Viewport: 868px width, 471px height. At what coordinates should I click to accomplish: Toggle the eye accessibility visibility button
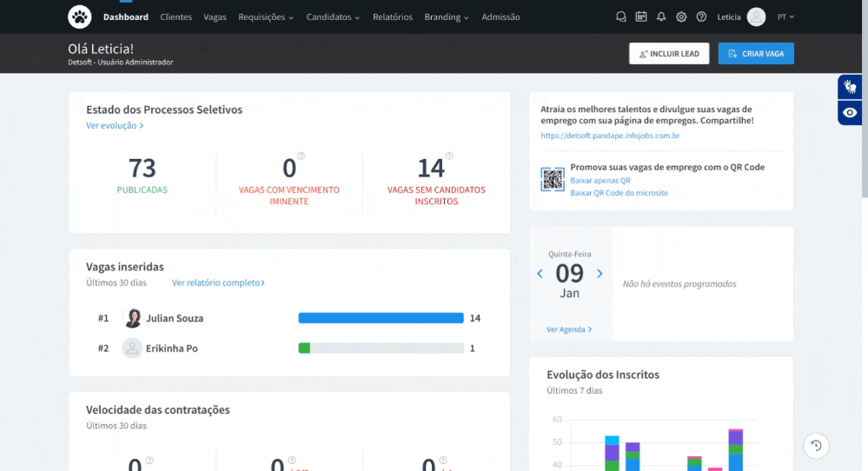850,113
